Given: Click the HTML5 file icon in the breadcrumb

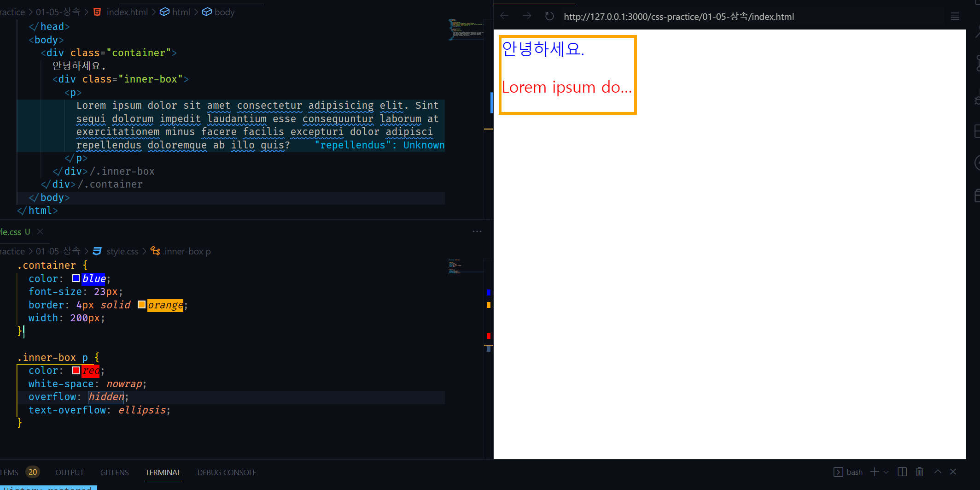Looking at the screenshot, I should [97, 12].
